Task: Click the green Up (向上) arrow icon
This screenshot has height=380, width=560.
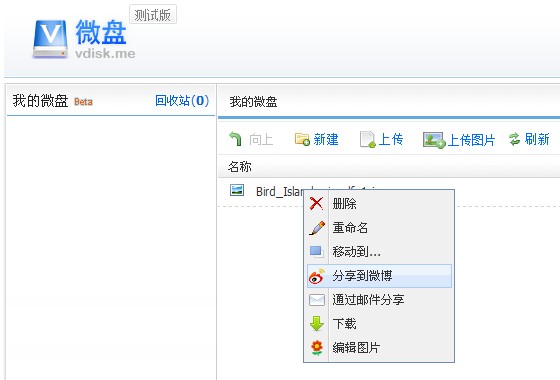Action: pos(236,139)
